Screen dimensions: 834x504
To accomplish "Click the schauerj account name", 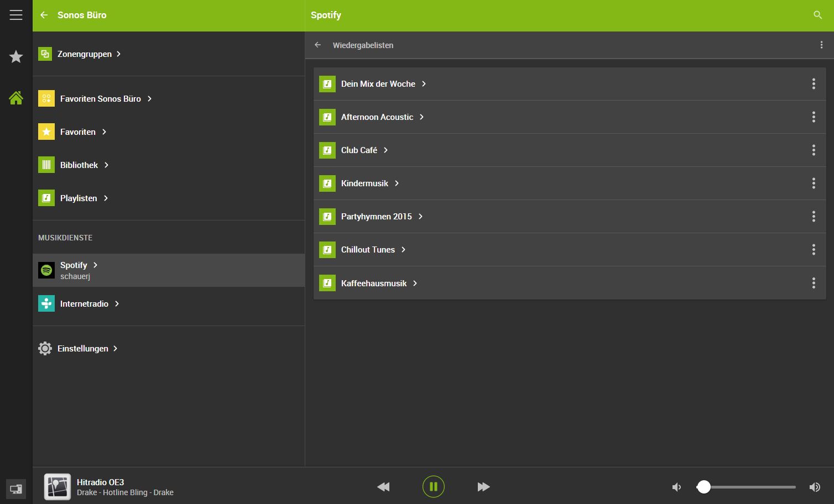I will [x=75, y=276].
